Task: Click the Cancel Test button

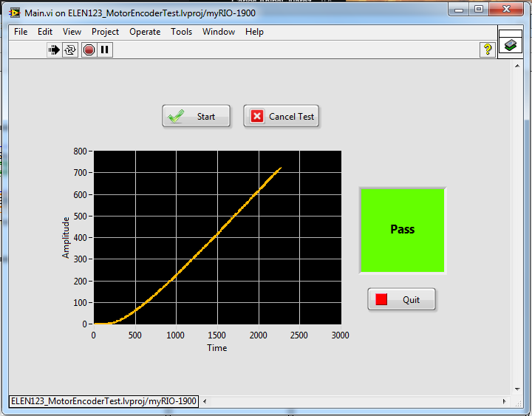Action: pos(282,116)
